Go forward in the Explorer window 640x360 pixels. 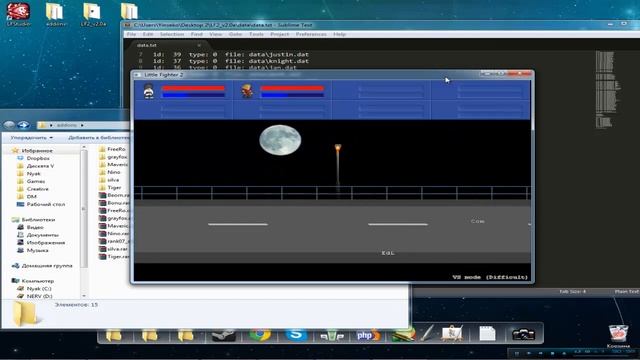tap(23, 125)
